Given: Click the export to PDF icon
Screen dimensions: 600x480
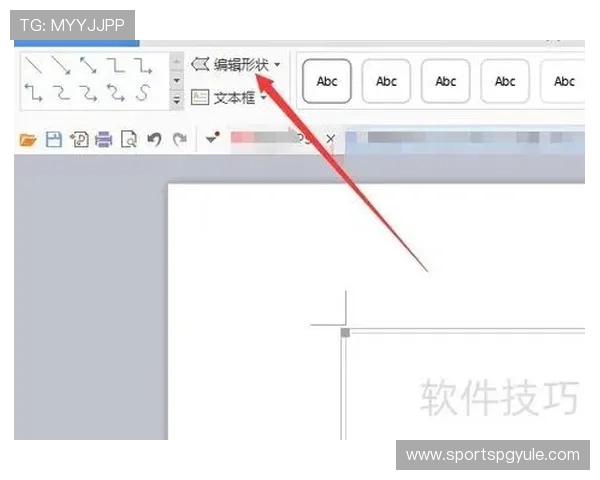Looking at the screenshot, I should 79,139.
